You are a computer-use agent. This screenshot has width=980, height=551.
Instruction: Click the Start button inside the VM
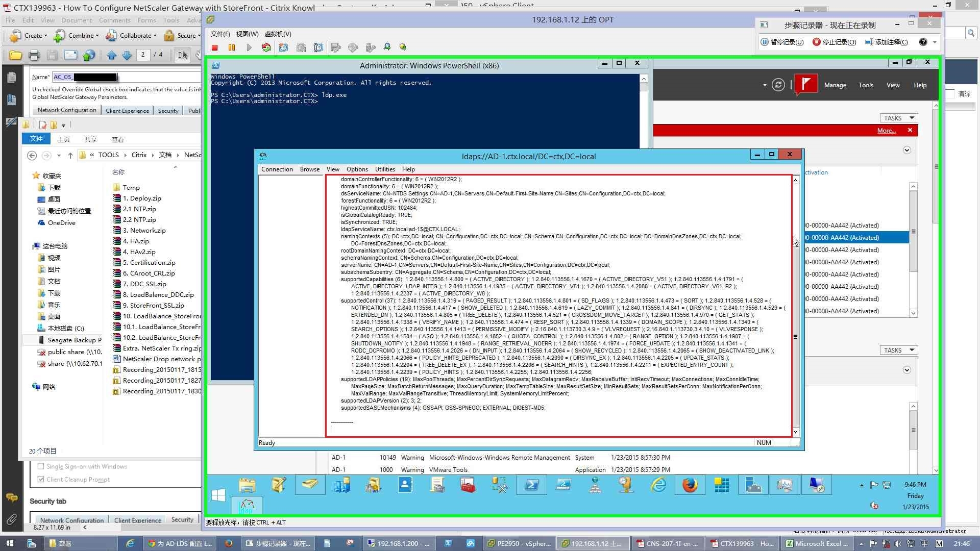(218, 495)
